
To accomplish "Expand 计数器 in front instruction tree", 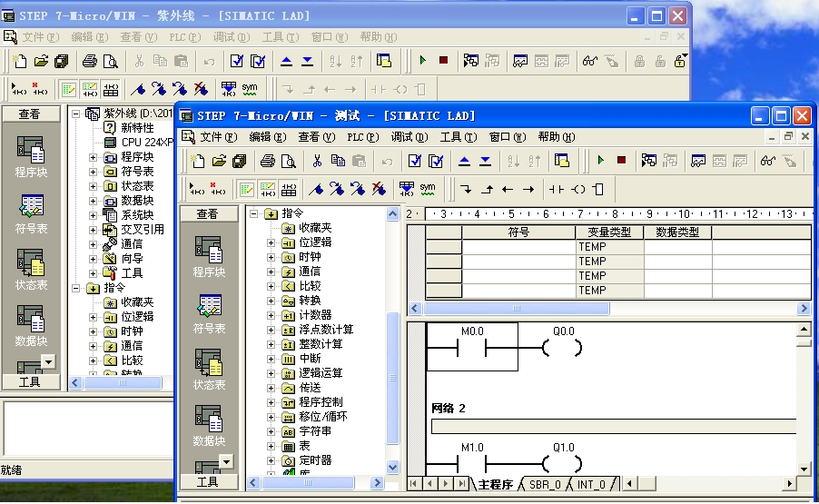I will (x=271, y=315).
